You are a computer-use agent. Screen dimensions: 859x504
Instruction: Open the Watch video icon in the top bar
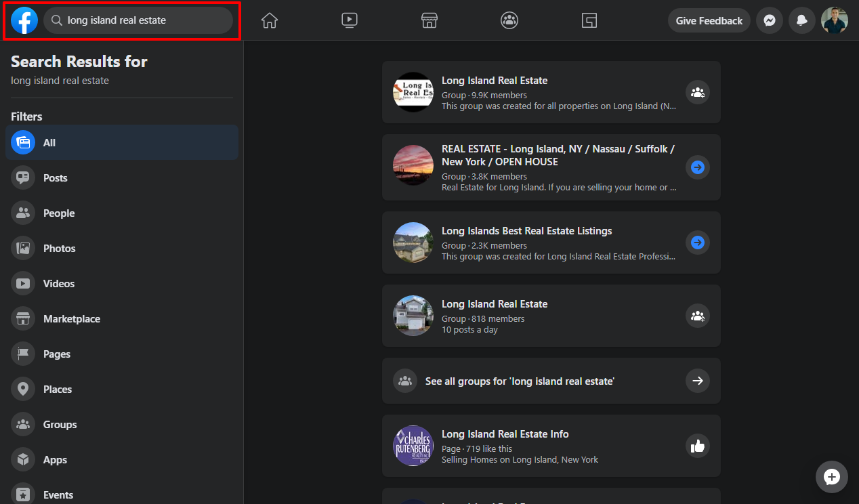[350, 20]
